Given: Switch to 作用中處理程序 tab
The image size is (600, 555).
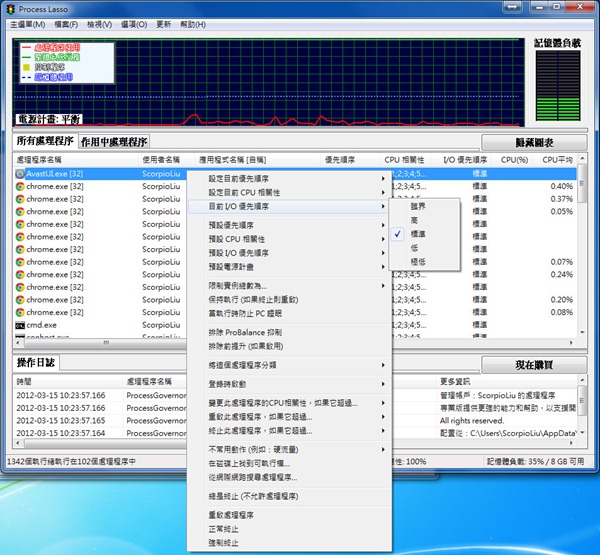Looking at the screenshot, I should [114, 142].
